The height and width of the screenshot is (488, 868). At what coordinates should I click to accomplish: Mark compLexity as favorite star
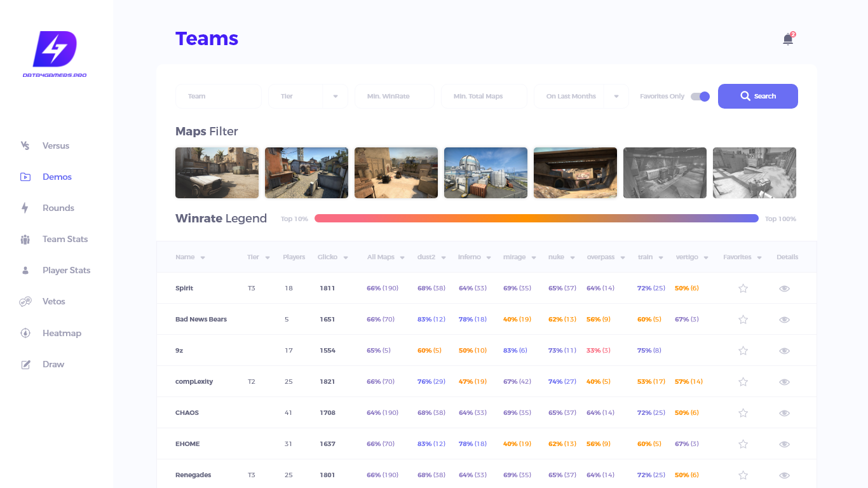tap(743, 381)
